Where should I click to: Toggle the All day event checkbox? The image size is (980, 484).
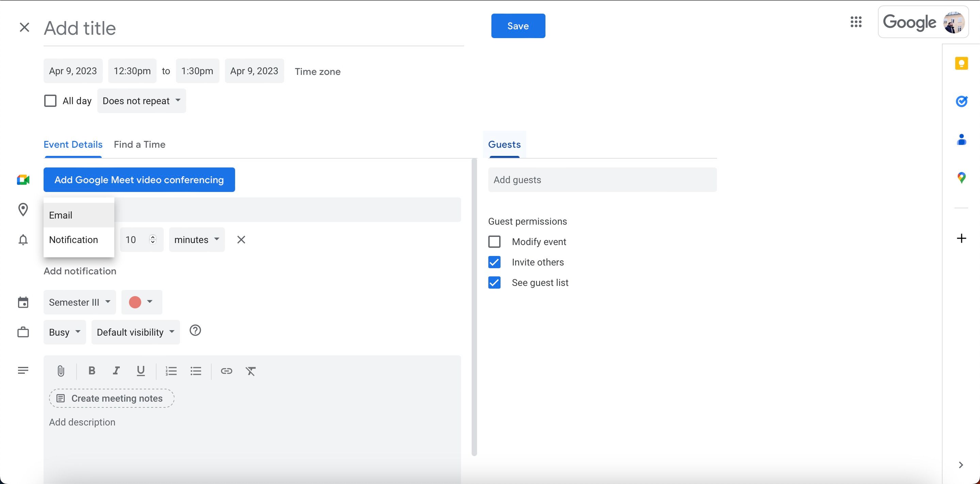(x=50, y=100)
